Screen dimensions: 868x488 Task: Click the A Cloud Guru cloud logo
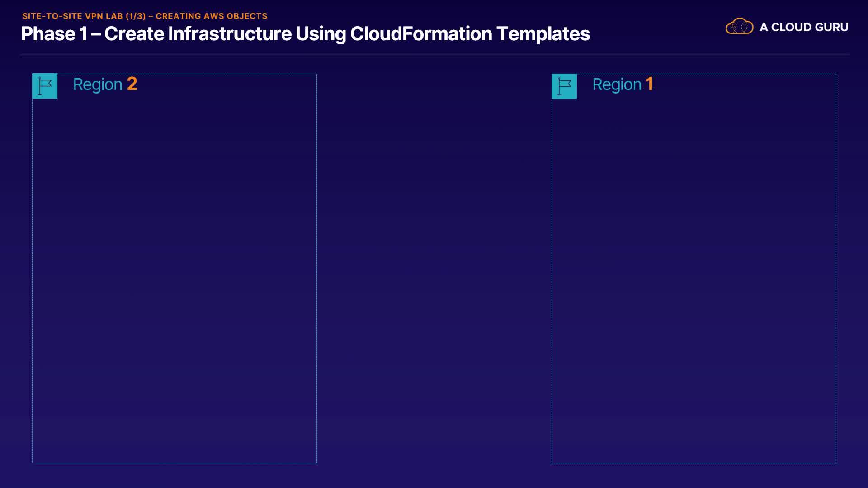pos(739,27)
